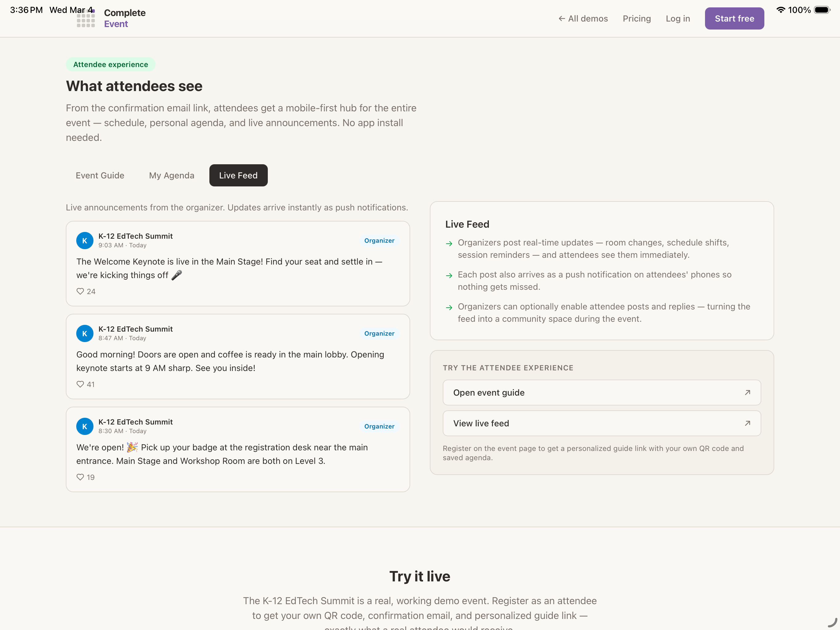Heart the 8:30 AM badge pickup post

80,477
